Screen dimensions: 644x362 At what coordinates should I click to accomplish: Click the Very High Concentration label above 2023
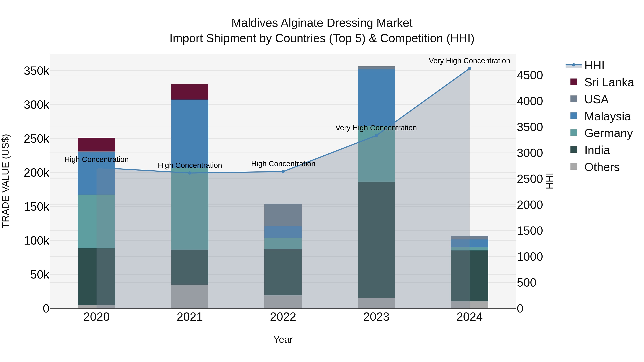pos(376,128)
